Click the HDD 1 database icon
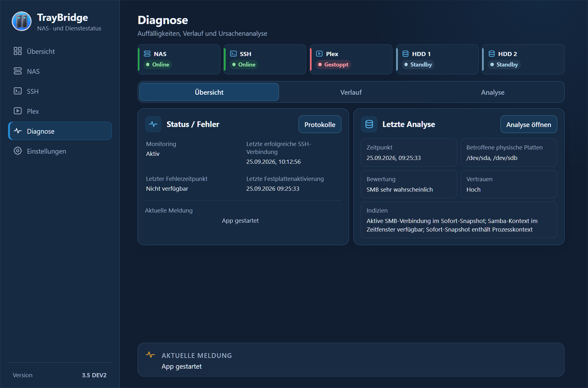This screenshot has width=588, height=388. (x=405, y=54)
